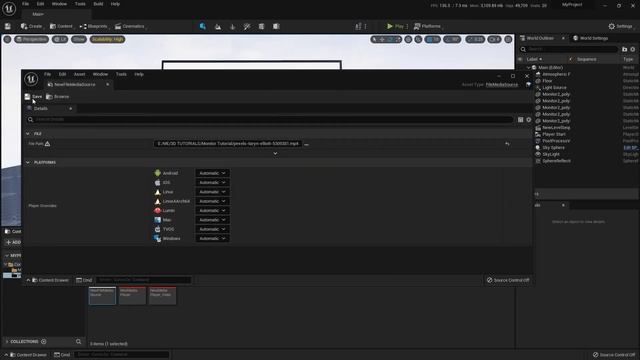Collapse Main (Editor) in the outliner
Viewport: 640px width, 360px height.
coord(529,68)
